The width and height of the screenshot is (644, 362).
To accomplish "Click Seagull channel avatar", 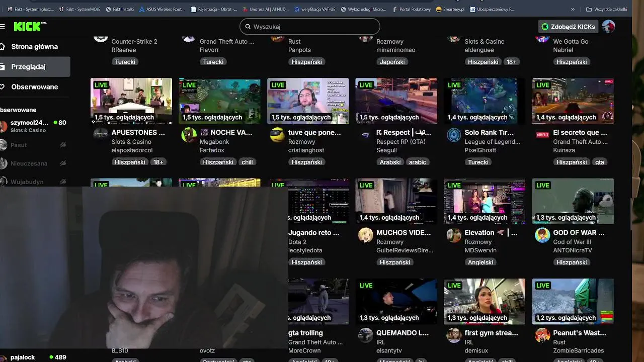I will point(366,135).
